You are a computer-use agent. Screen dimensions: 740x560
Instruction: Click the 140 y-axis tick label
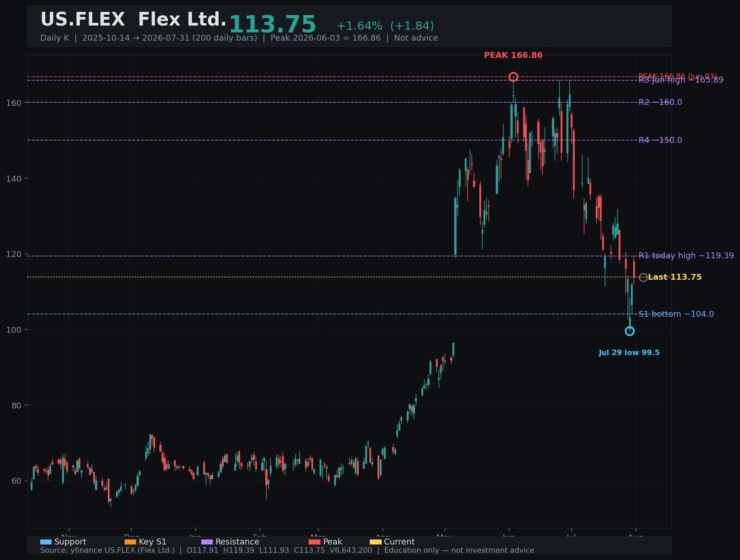click(13, 178)
